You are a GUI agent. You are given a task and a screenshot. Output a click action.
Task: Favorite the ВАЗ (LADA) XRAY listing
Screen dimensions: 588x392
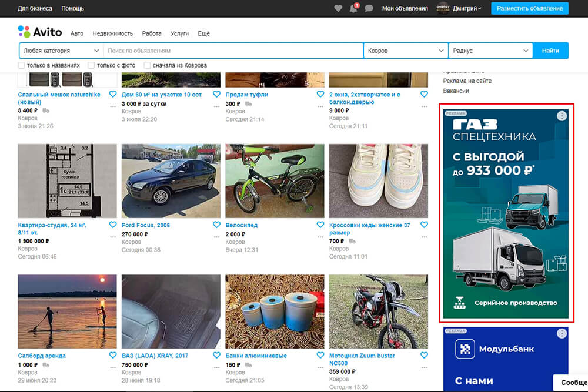pos(216,355)
